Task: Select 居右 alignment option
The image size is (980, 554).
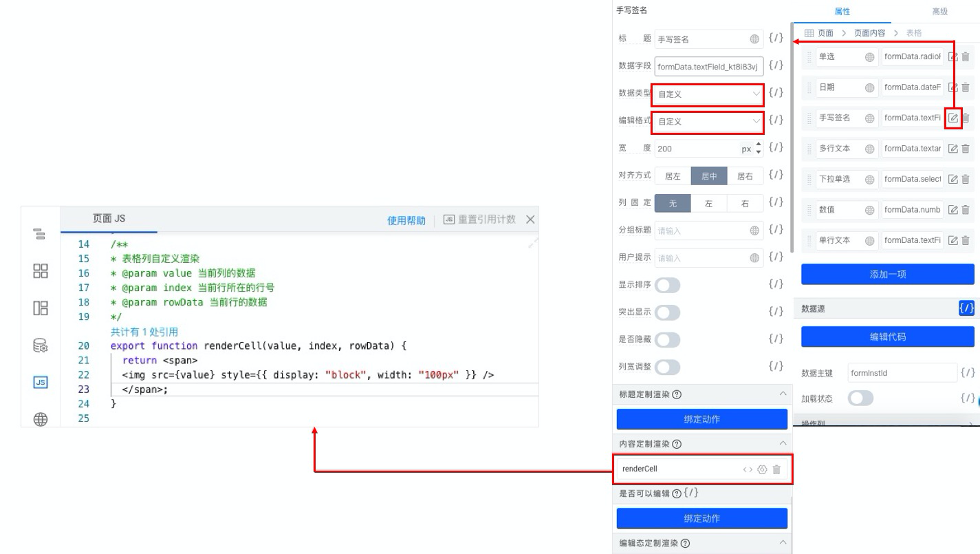Action: (x=745, y=176)
